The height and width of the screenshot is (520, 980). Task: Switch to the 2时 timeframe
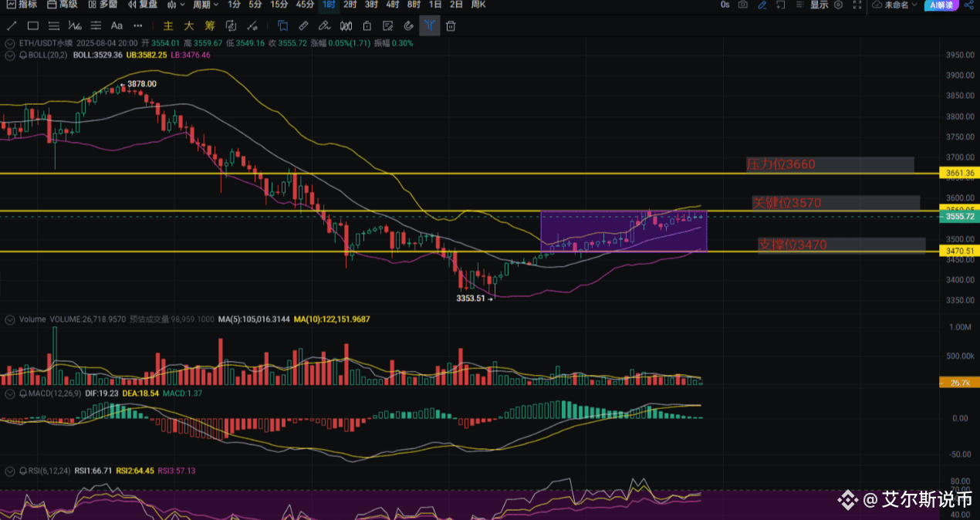(350, 5)
